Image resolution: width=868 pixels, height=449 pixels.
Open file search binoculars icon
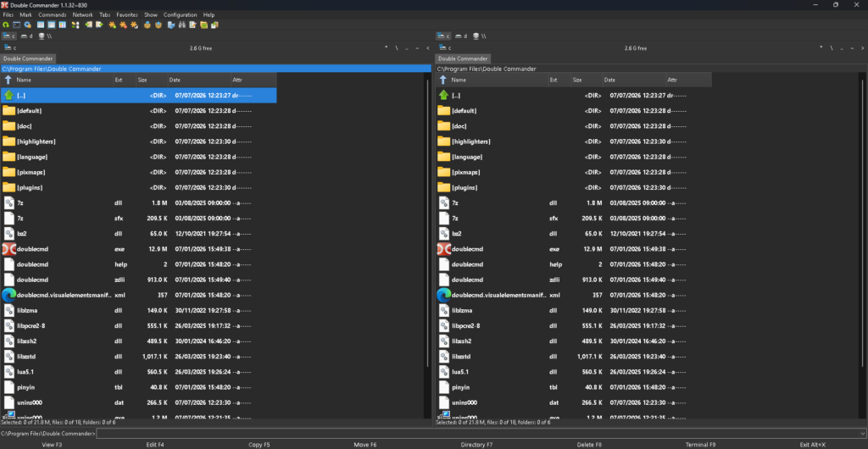click(181, 25)
